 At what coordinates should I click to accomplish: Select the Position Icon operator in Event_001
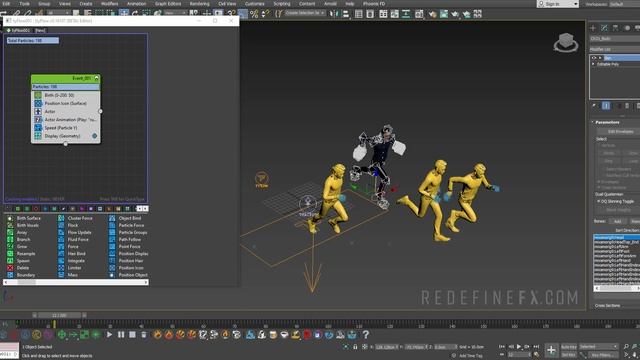[65, 103]
